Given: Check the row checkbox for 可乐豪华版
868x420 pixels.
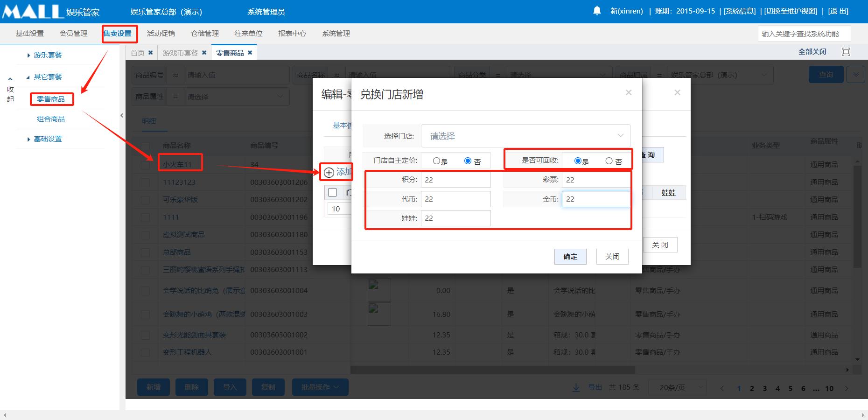Looking at the screenshot, I should point(146,200).
